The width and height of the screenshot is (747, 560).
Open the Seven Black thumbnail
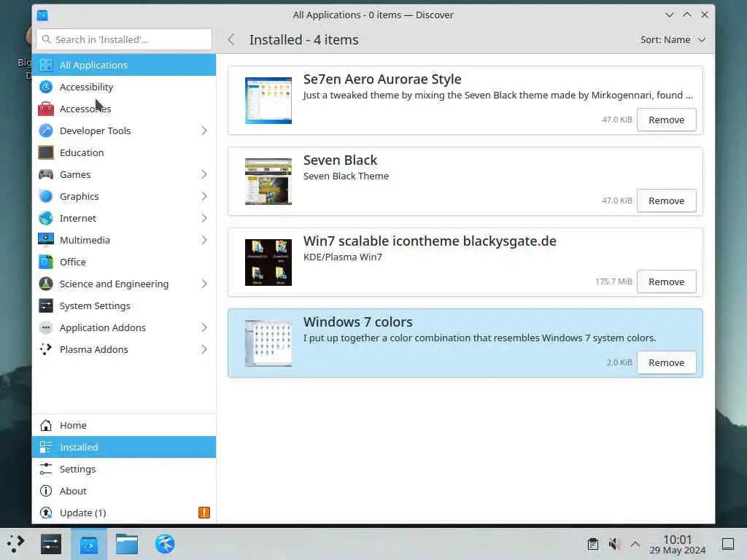268,182
